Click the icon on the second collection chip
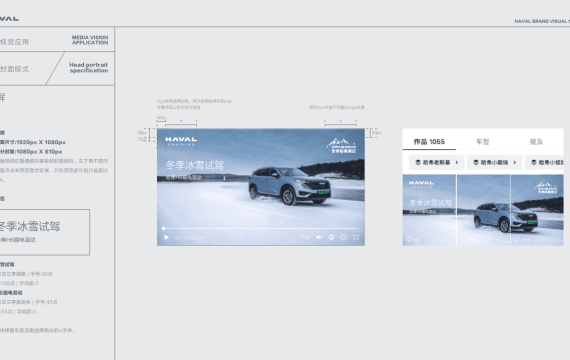This screenshot has width=570, height=360. click(476, 162)
